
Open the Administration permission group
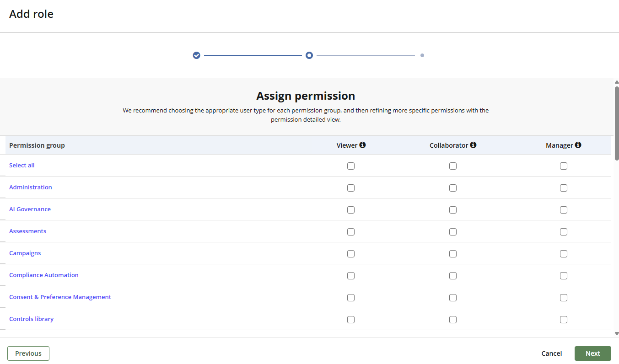(x=30, y=187)
